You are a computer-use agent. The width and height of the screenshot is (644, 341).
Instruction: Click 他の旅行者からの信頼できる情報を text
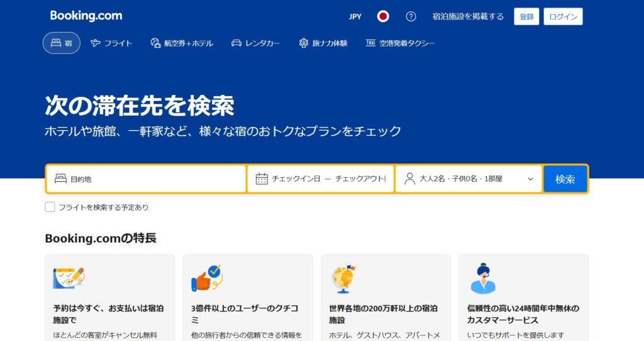tap(247, 335)
